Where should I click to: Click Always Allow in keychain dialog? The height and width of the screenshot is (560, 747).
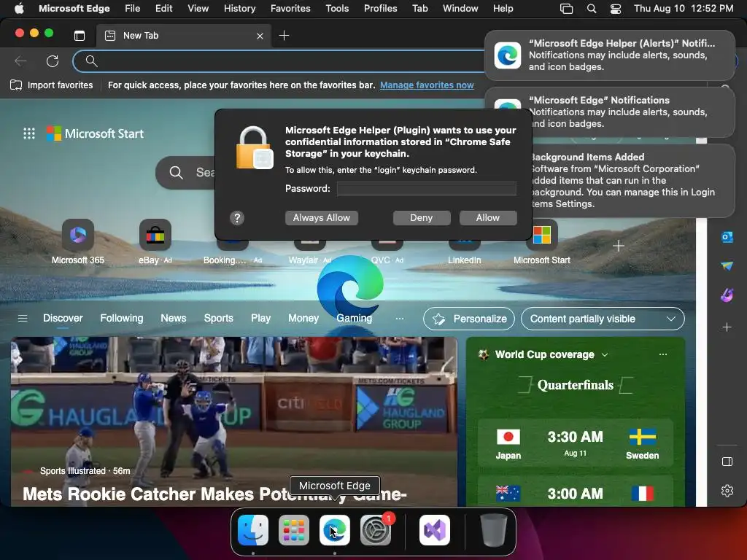point(322,217)
